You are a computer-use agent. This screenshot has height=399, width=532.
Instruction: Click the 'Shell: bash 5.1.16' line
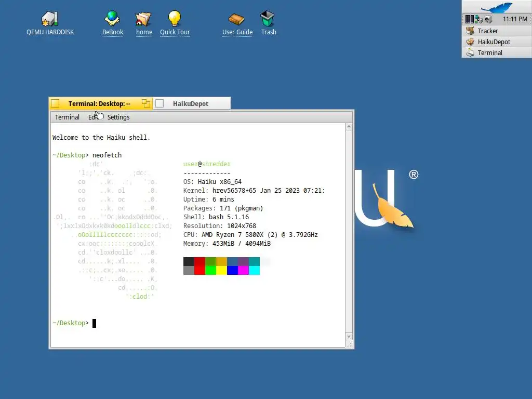(x=216, y=217)
